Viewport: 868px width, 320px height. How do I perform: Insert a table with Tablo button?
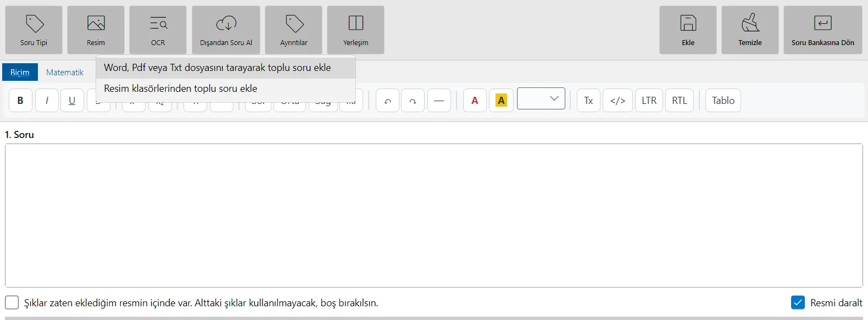pos(723,101)
